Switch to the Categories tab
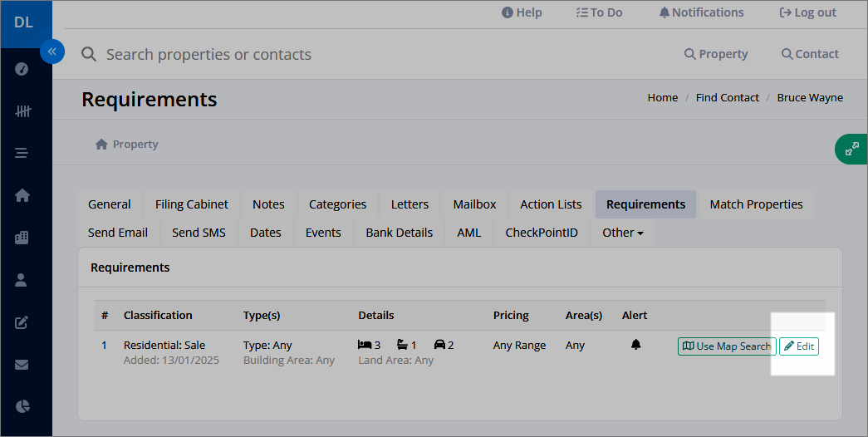This screenshot has width=868, height=437. click(x=338, y=204)
